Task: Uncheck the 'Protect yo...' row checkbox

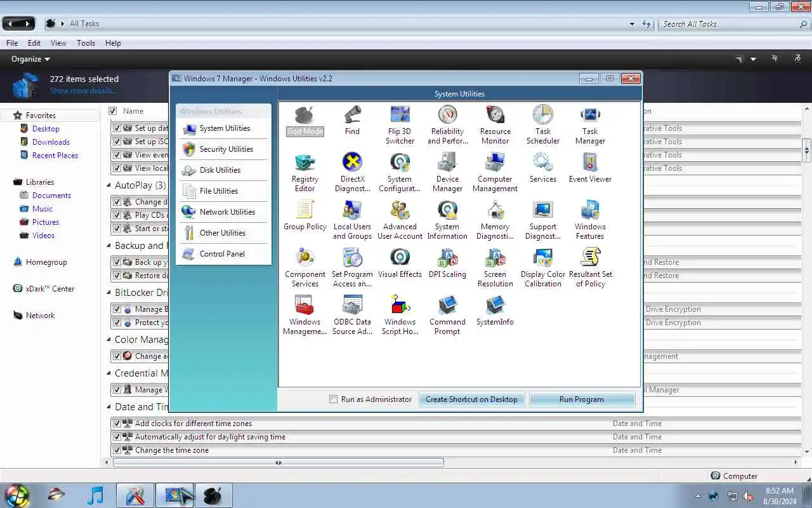Action: [117, 323]
